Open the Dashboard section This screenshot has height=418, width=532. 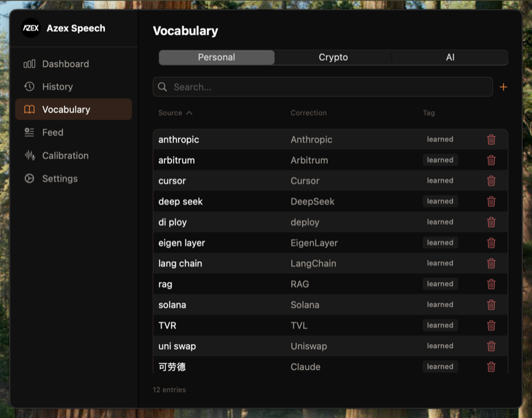pos(73,64)
